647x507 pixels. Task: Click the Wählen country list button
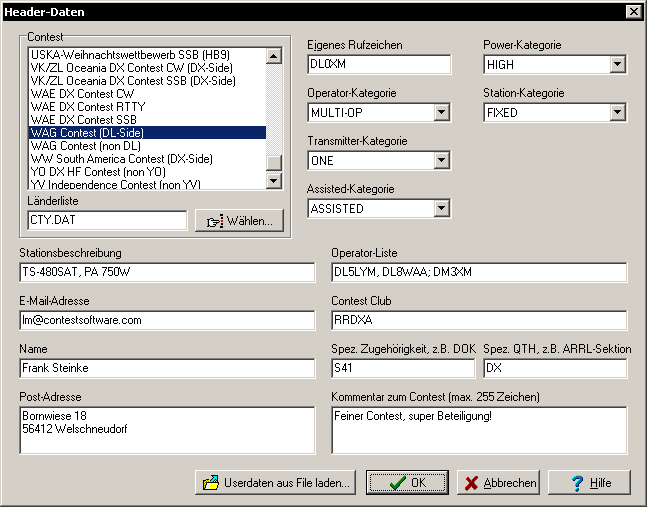(239, 221)
